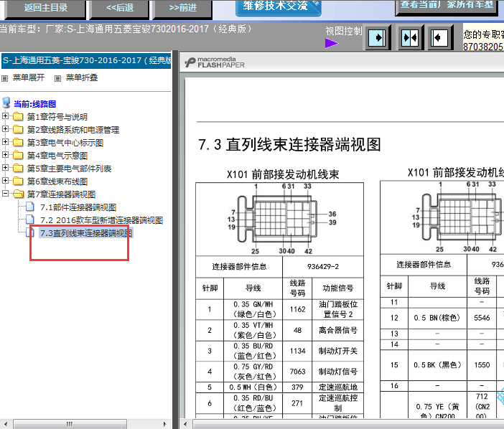Click 查看当前厂家所有车型 button
This screenshot has width=504, height=429.
[x=447, y=6]
